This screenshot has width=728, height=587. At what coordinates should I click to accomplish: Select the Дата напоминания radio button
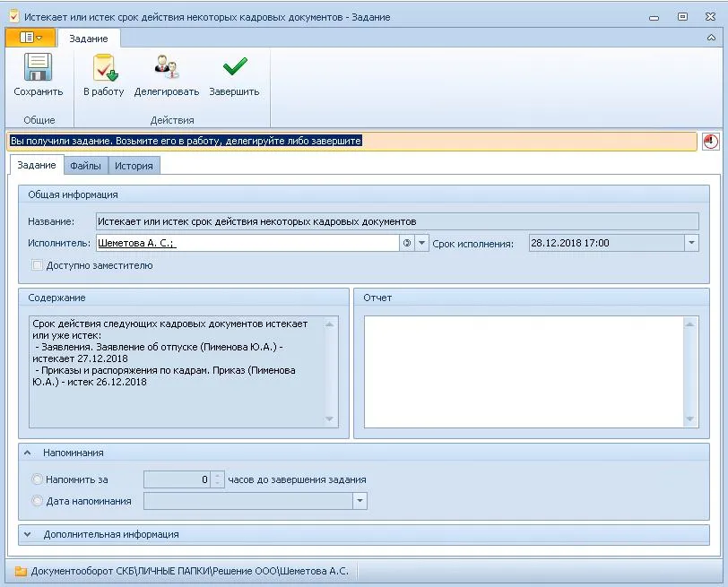(37, 501)
